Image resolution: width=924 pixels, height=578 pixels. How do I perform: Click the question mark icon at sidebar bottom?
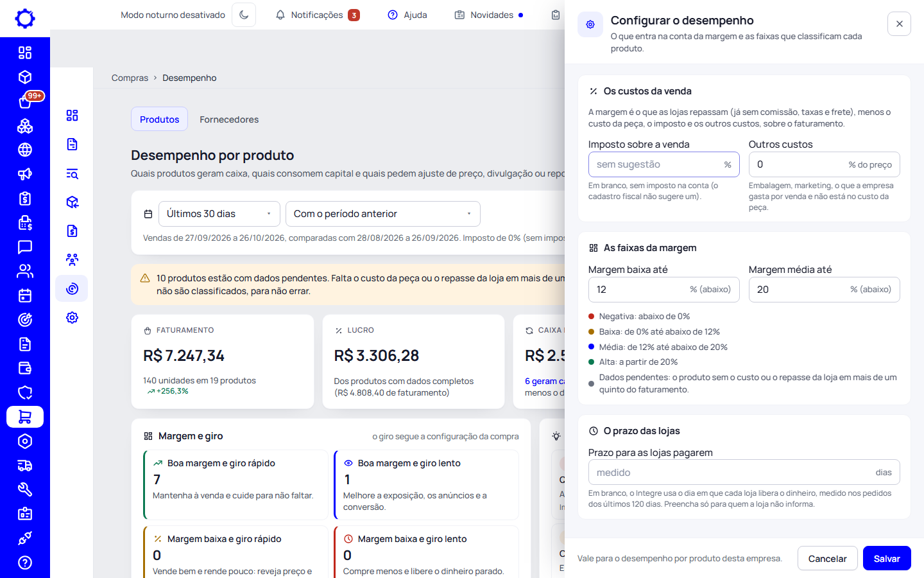(x=25, y=563)
